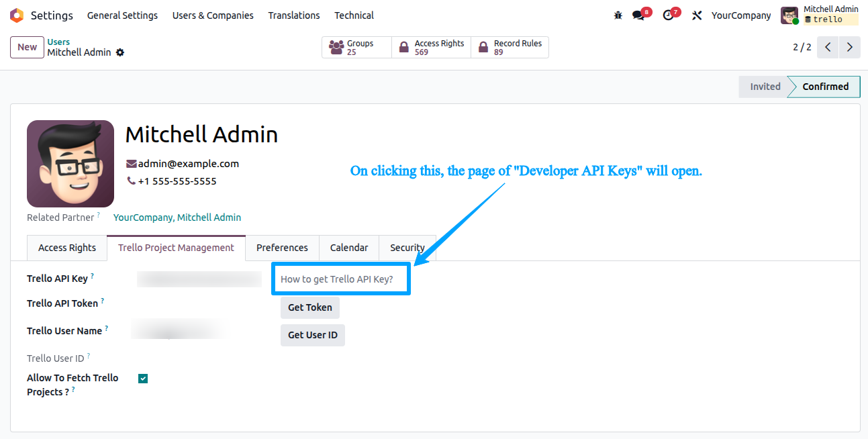This screenshot has height=439, width=868.
Task: Click the wrench tools icon
Action: coord(697,15)
